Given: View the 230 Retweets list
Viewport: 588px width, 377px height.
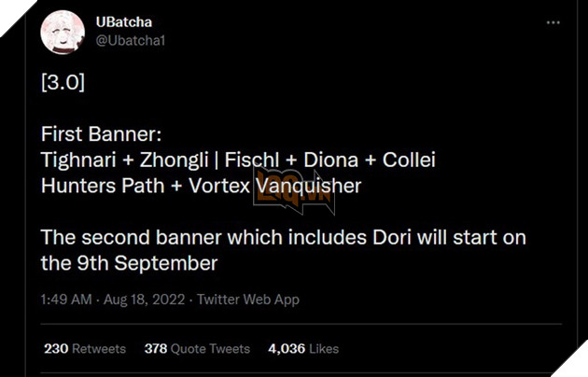Looking at the screenshot, I should 84,348.
